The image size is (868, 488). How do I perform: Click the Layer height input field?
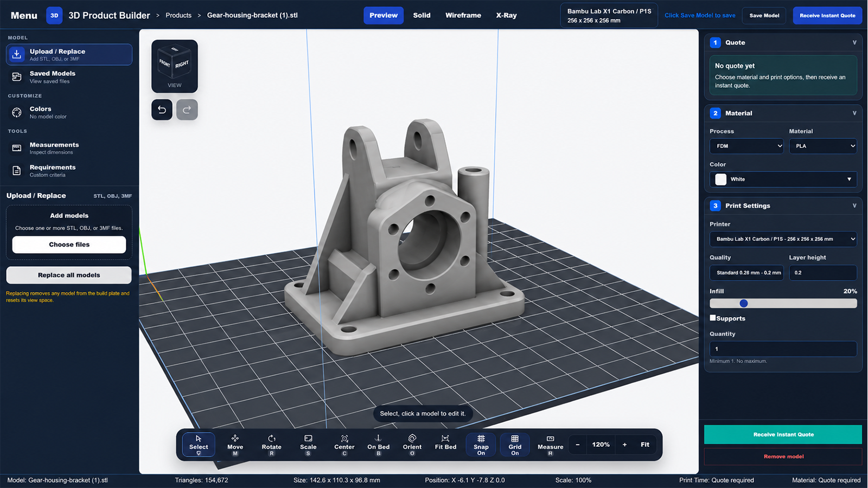[x=823, y=273]
